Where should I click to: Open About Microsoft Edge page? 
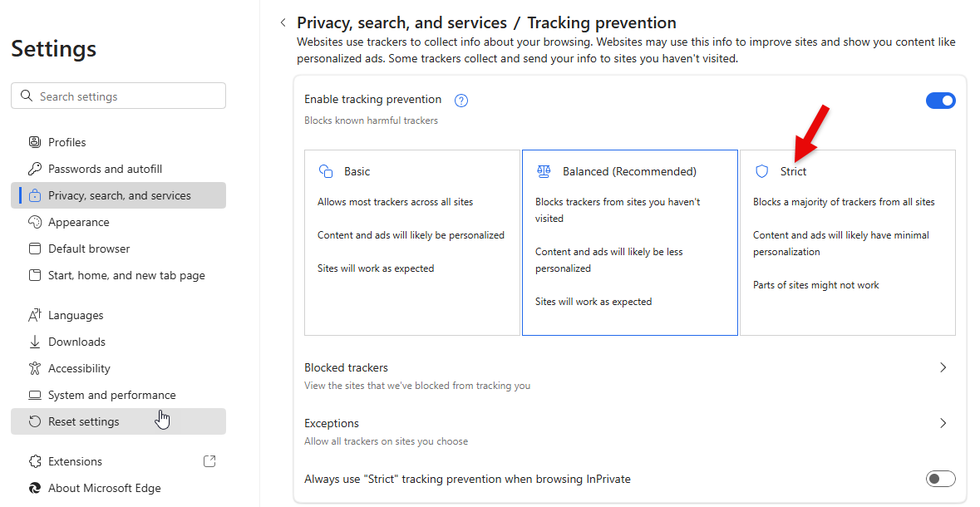[118, 488]
